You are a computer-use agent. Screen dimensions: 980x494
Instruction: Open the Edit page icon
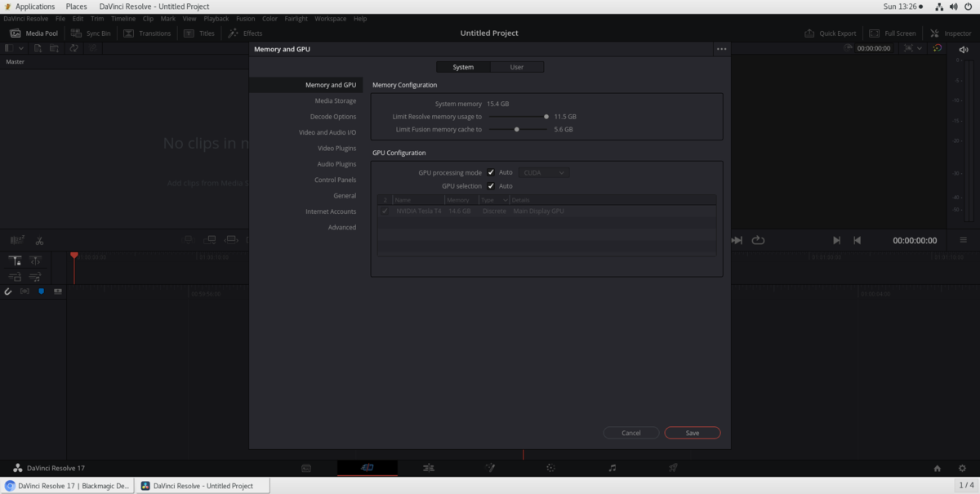429,468
